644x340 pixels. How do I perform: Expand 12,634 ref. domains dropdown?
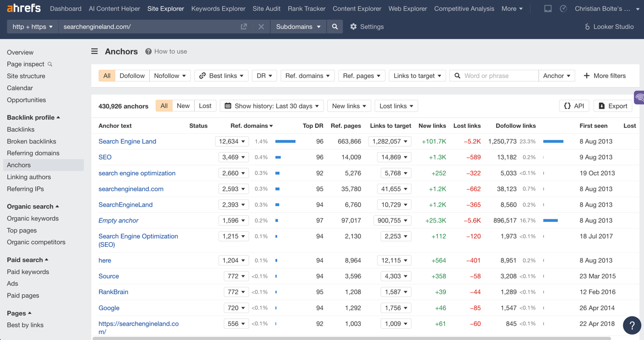pyautogui.click(x=232, y=141)
